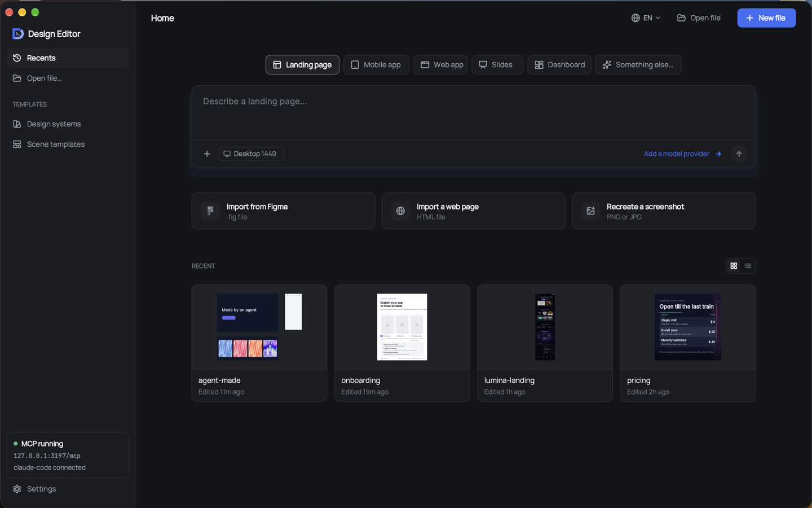Click the image icon on Recreate a screenshot

(590, 211)
